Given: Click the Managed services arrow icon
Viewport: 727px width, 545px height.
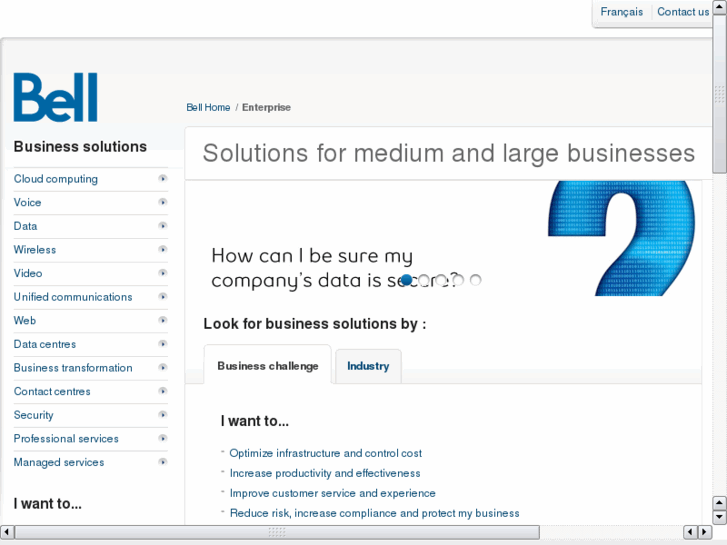Looking at the screenshot, I should 163,462.
